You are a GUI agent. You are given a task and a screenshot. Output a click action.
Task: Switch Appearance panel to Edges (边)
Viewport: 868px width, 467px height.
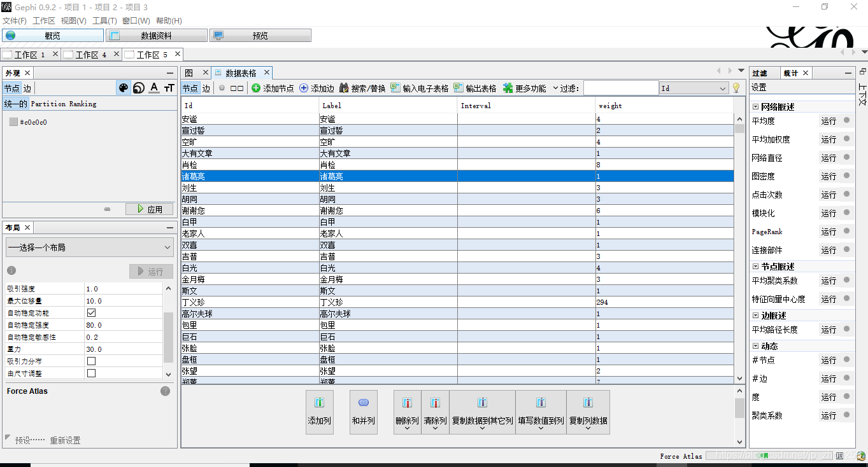[x=27, y=88]
